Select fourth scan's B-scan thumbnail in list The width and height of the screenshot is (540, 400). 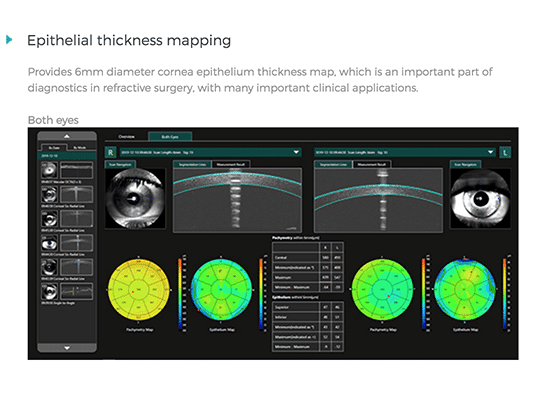pos(76,243)
